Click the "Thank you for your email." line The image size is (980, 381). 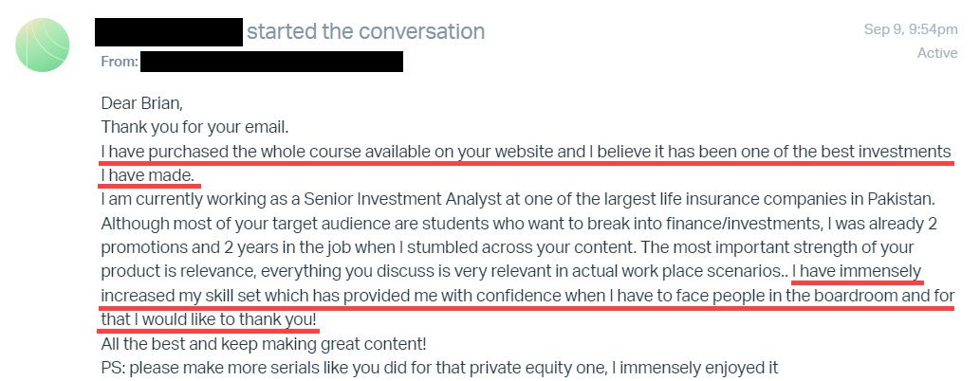194,126
